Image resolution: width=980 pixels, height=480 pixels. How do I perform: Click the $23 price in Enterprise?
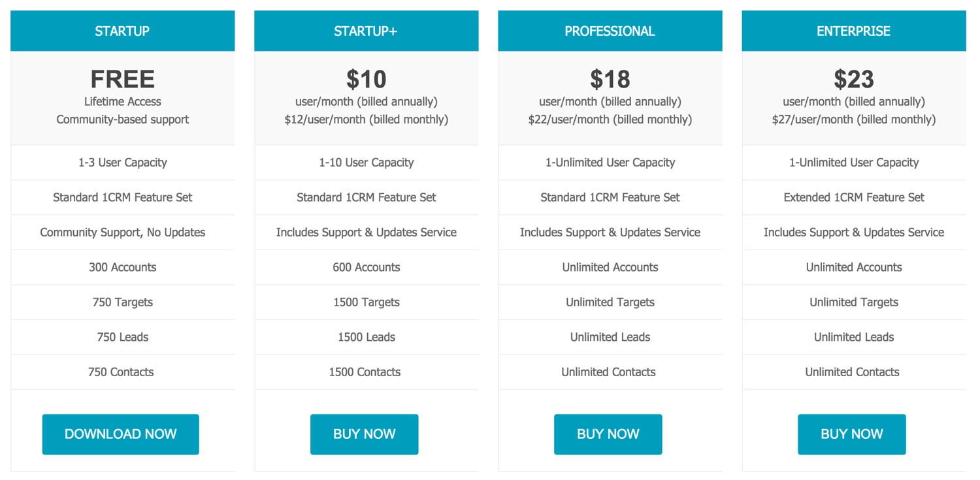pyautogui.click(x=854, y=80)
